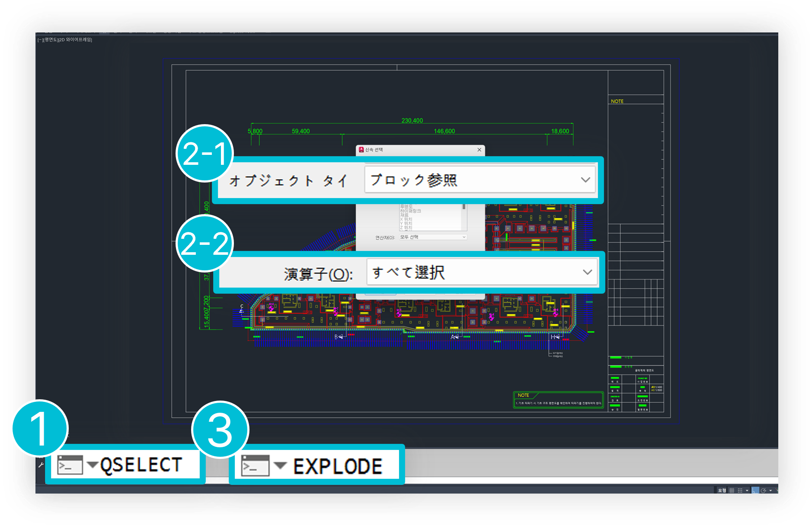Expand recent commands arrow beside EXPLODE
The height and width of the screenshot is (526, 812).
(280, 466)
